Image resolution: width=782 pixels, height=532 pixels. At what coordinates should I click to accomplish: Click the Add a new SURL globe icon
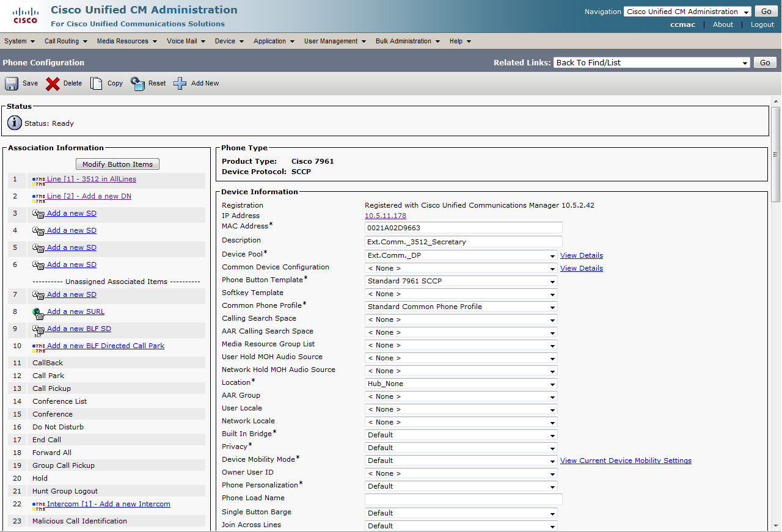[x=38, y=312]
